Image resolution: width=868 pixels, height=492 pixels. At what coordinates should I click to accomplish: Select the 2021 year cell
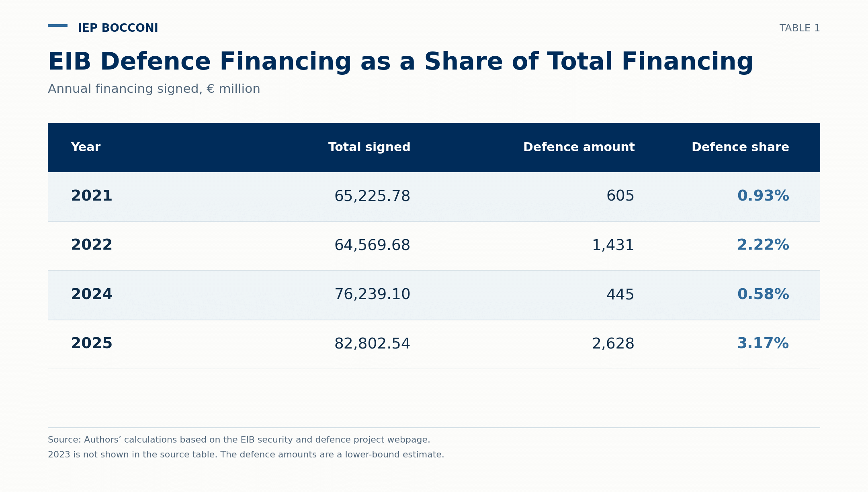click(x=92, y=196)
